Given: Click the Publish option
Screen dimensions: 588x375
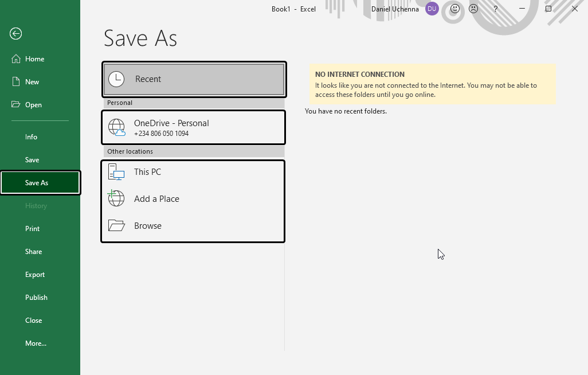Looking at the screenshot, I should [x=36, y=297].
